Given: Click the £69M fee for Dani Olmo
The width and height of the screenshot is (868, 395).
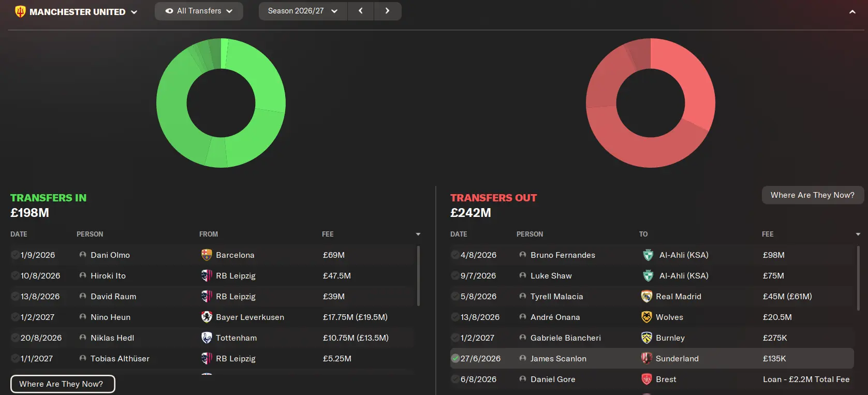Looking at the screenshot, I should coord(334,255).
